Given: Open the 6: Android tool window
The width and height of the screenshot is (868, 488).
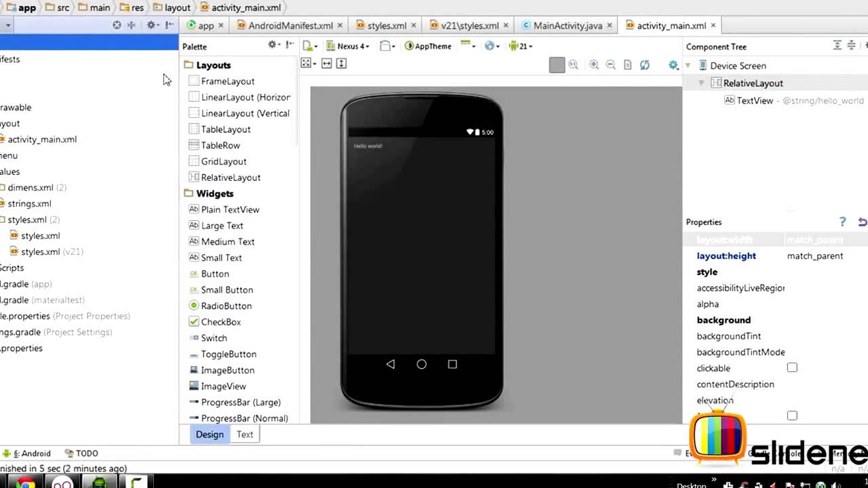Looking at the screenshot, I should click(x=26, y=453).
